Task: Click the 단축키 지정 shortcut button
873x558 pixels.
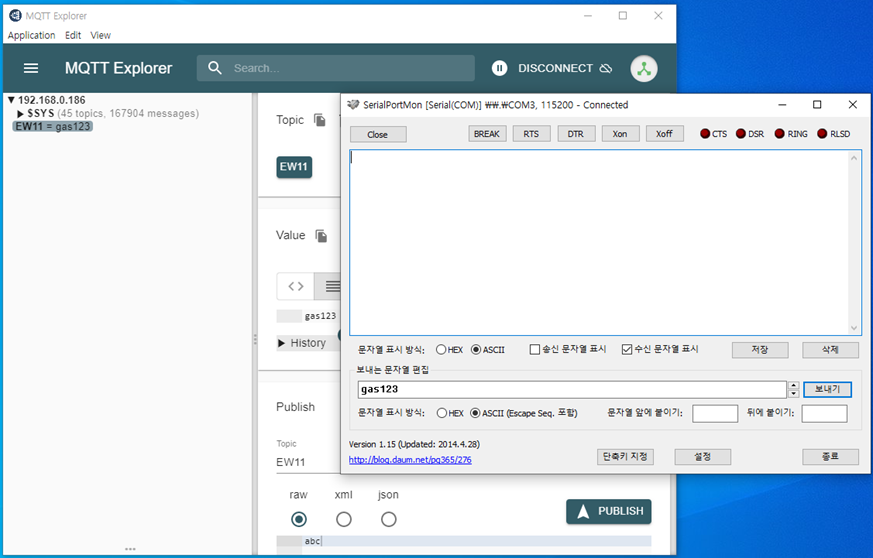Action: pos(625,457)
